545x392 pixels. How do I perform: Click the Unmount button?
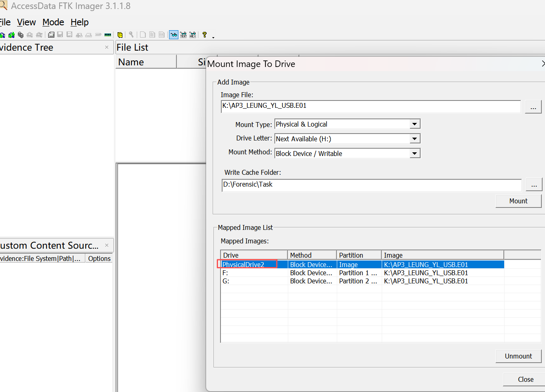[x=518, y=356]
